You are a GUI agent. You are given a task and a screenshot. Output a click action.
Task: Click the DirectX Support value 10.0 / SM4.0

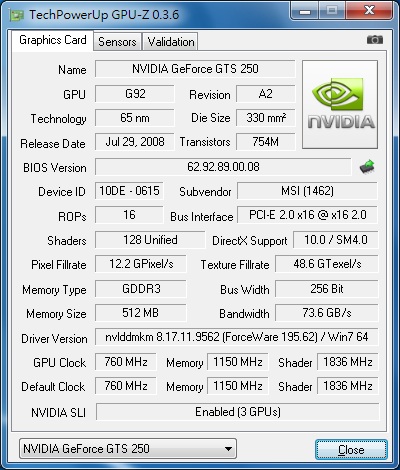(x=336, y=240)
